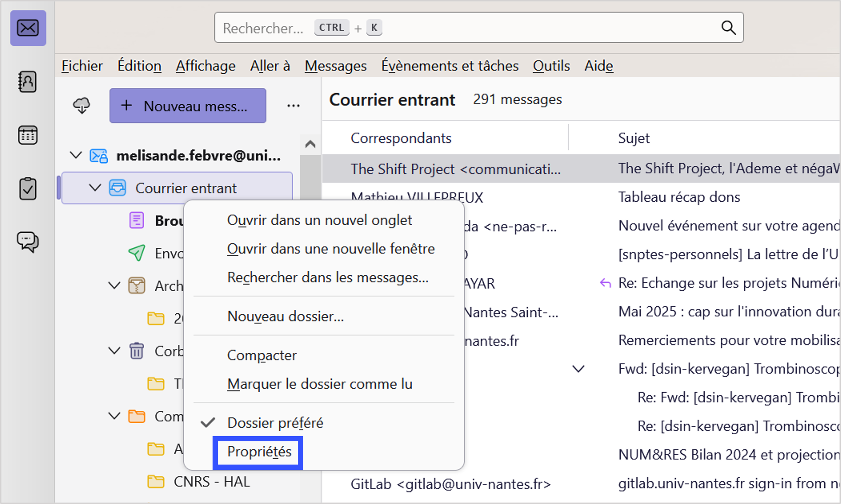This screenshot has width=841, height=504.
Task: Open folder pane options three-dots button
Action: tap(293, 106)
